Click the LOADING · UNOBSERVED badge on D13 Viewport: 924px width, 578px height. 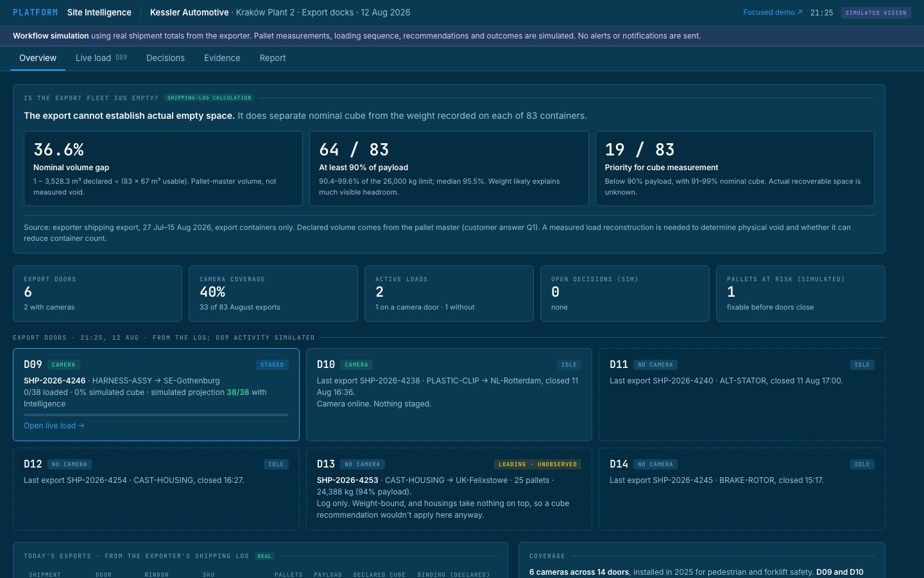(x=538, y=464)
